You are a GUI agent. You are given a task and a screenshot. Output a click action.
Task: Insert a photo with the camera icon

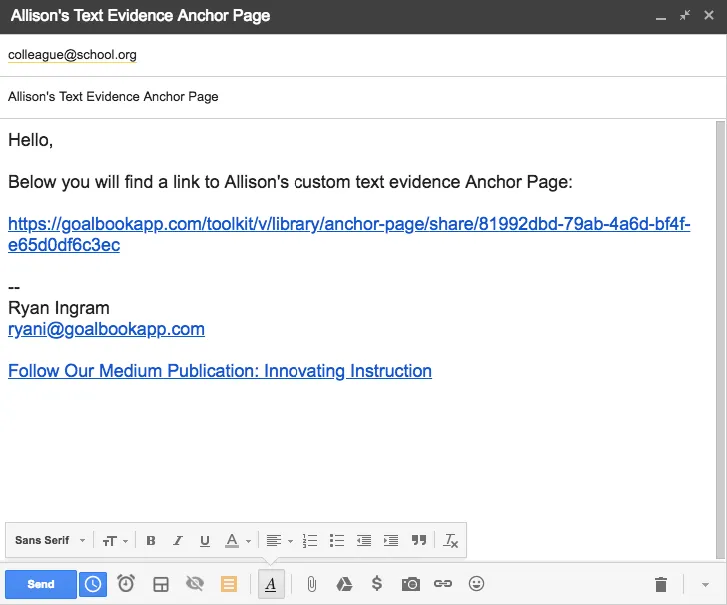coord(410,584)
